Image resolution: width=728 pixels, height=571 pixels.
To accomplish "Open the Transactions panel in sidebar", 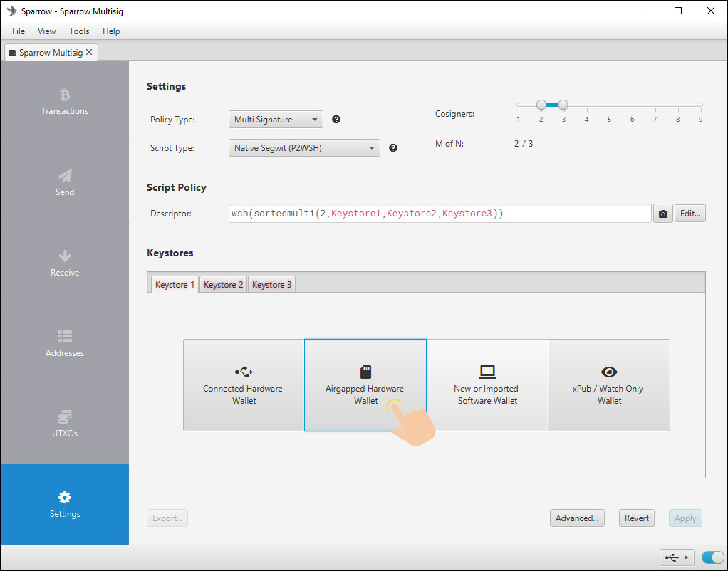I will (65, 102).
